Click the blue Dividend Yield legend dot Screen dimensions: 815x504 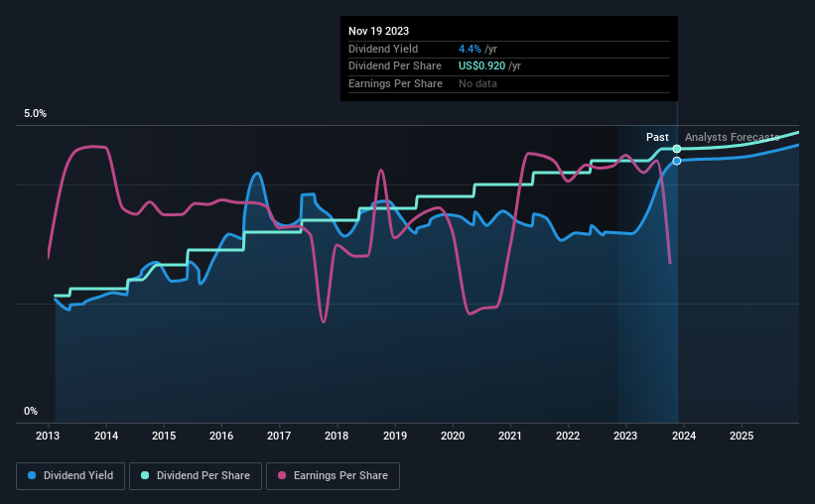click(x=32, y=475)
